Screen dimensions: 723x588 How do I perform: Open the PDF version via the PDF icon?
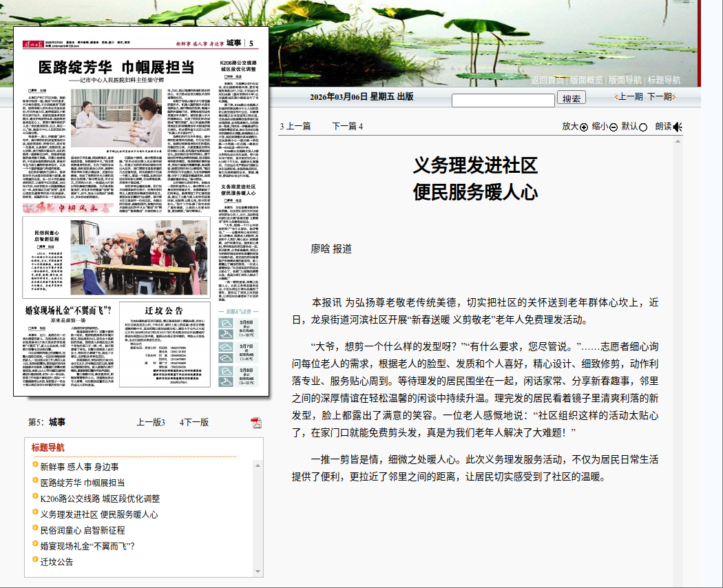tap(257, 423)
